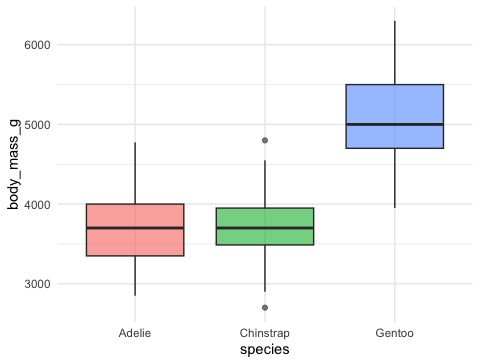480x364 pixels.
Task: Click the blue Gentoo box
Action: click(395, 116)
